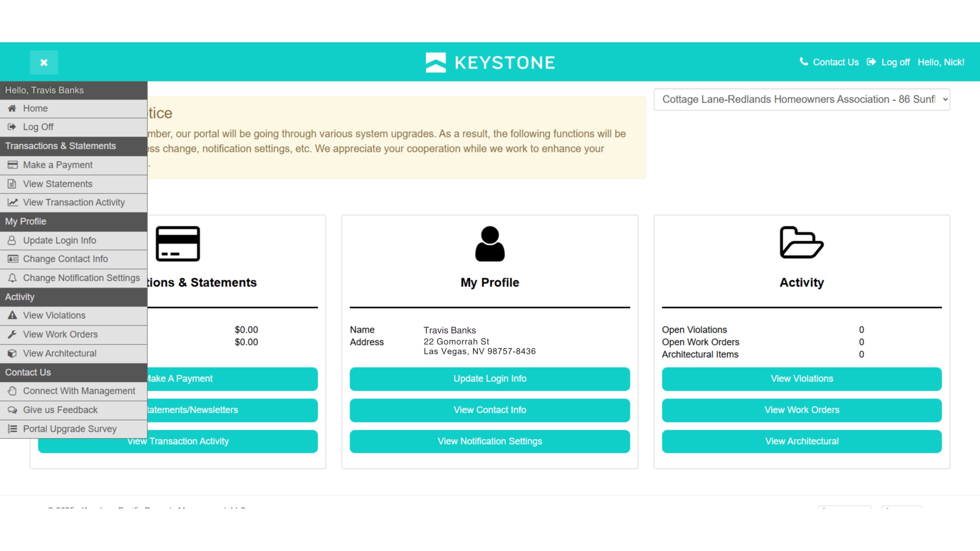Click the Statements/Newsletters button
Image resolution: width=980 pixels, height=551 pixels.
point(232,410)
